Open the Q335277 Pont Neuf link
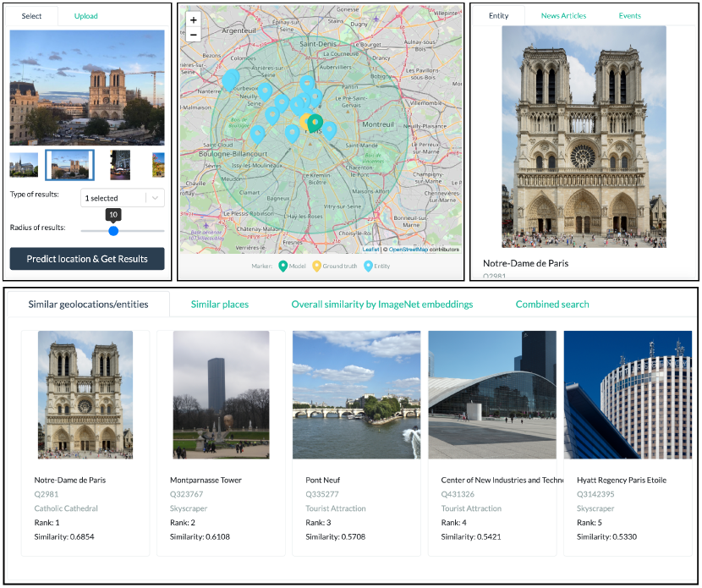Image resolution: width=702 pixels, height=588 pixels. pyautogui.click(x=322, y=494)
